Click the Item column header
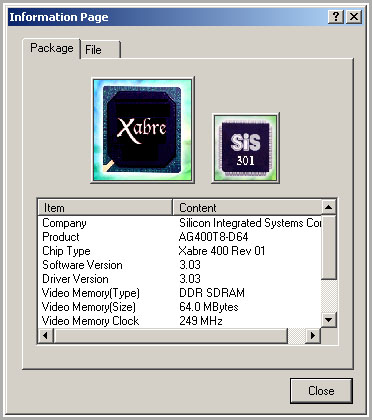Image resolution: width=372 pixels, height=420 pixels. pos(105,208)
